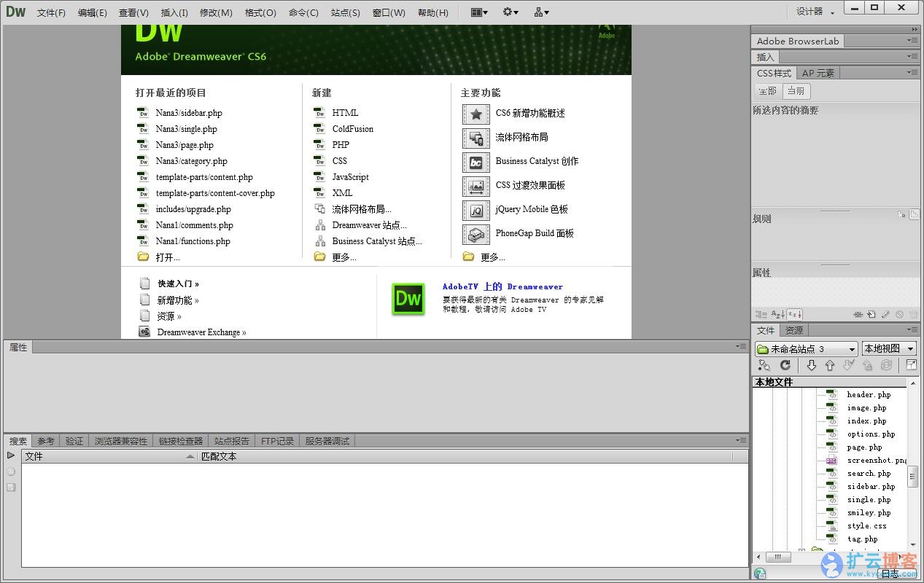Open the 设计器 workspace switcher
Screen dimensions: 924x583
point(814,12)
